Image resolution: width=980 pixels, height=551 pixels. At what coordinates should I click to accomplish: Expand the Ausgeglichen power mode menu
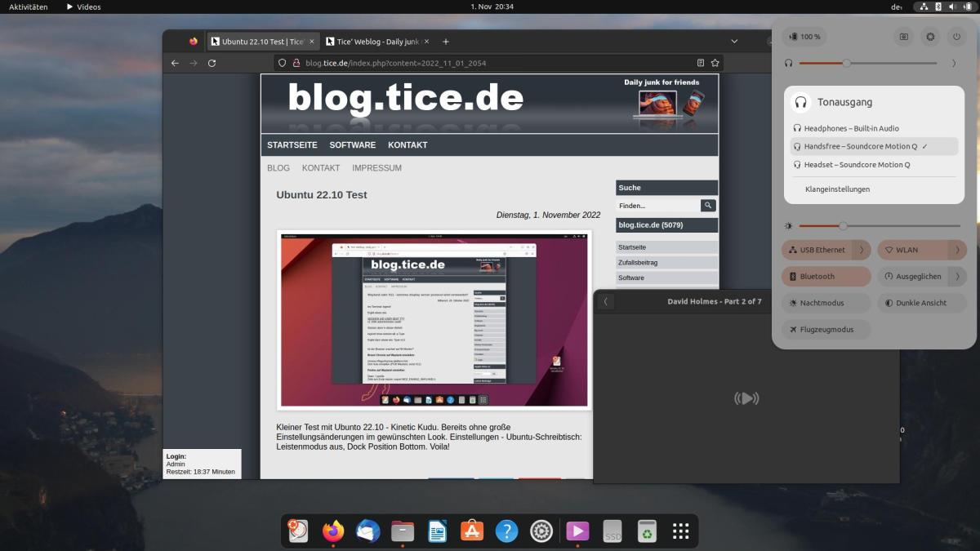coord(957,277)
